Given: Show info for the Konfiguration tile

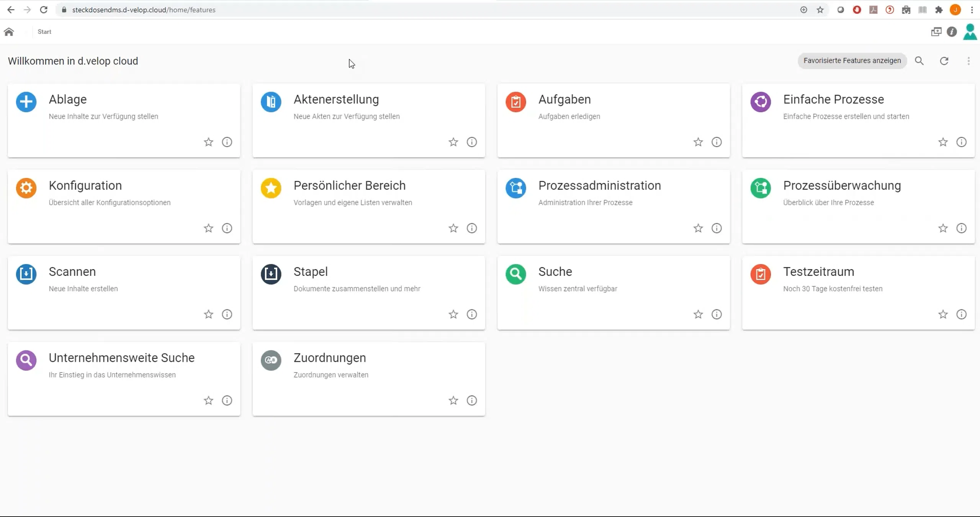Looking at the screenshot, I should 227,228.
